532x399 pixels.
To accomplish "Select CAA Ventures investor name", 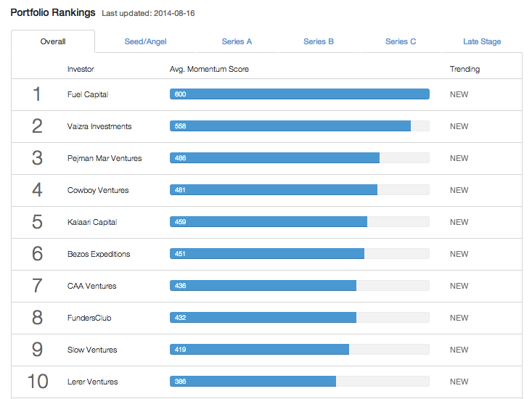I will [92, 286].
